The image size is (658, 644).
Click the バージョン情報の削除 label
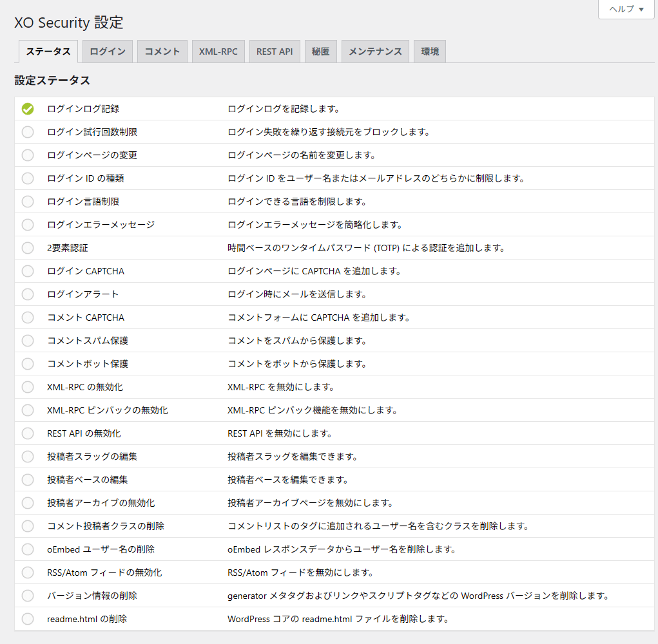coord(92,596)
